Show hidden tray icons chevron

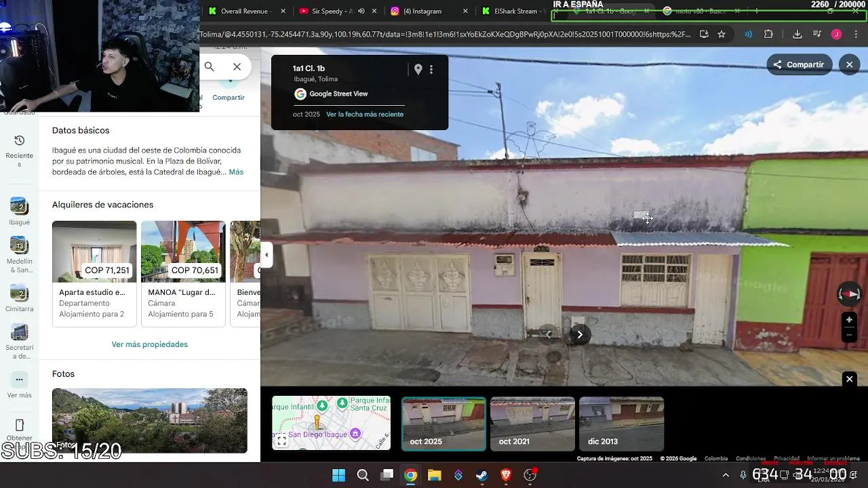(726, 475)
